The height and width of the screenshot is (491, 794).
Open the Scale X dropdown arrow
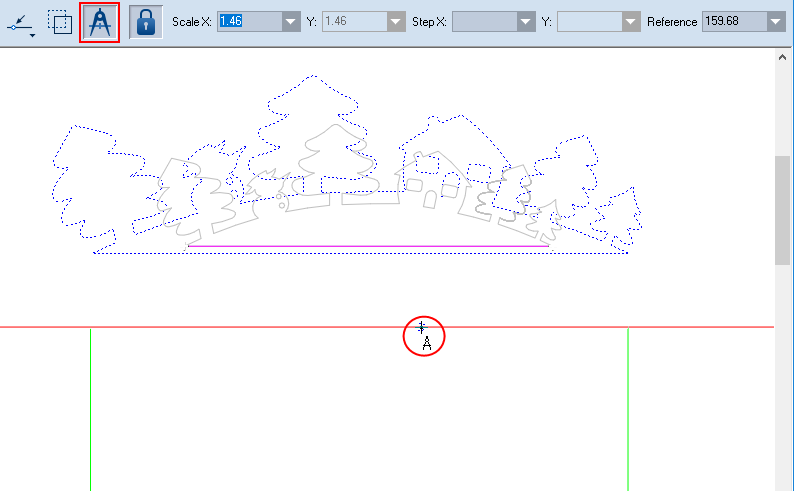click(x=290, y=21)
